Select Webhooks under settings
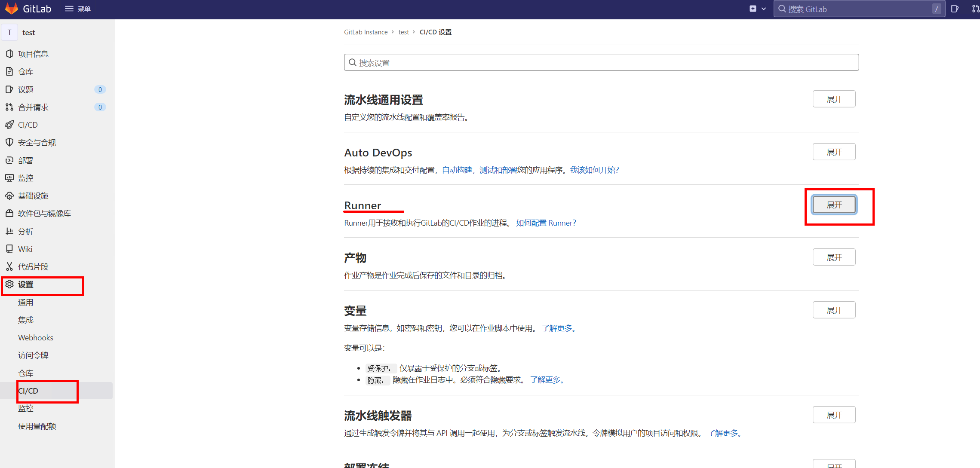980x468 pixels. (36, 337)
